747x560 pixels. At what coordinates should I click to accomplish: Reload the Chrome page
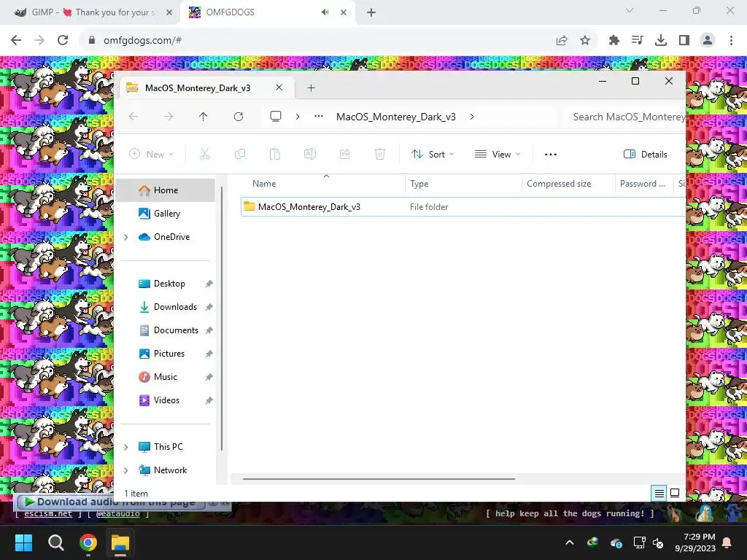pos(63,40)
